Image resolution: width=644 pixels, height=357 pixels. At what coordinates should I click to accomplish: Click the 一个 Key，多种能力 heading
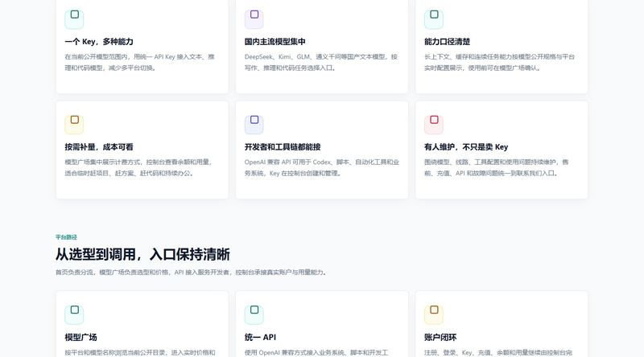click(x=99, y=42)
